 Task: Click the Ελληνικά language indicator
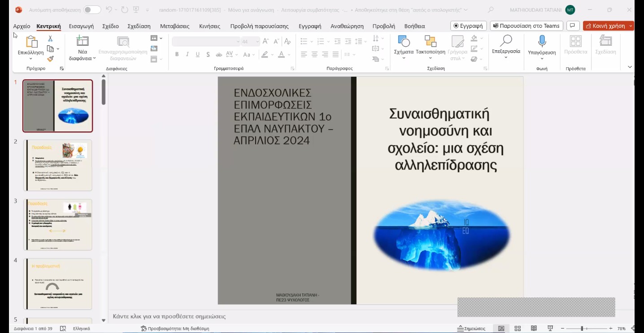coord(82,329)
